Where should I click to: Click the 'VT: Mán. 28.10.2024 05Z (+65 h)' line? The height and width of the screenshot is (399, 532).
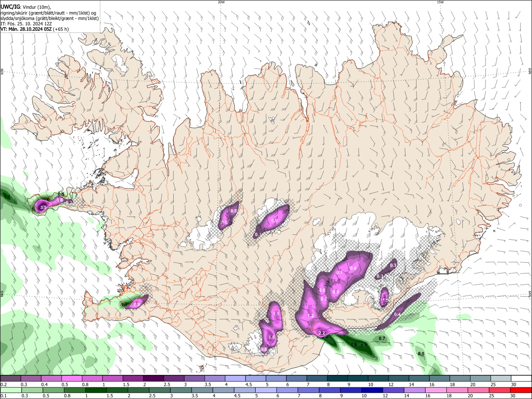point(34,29)
